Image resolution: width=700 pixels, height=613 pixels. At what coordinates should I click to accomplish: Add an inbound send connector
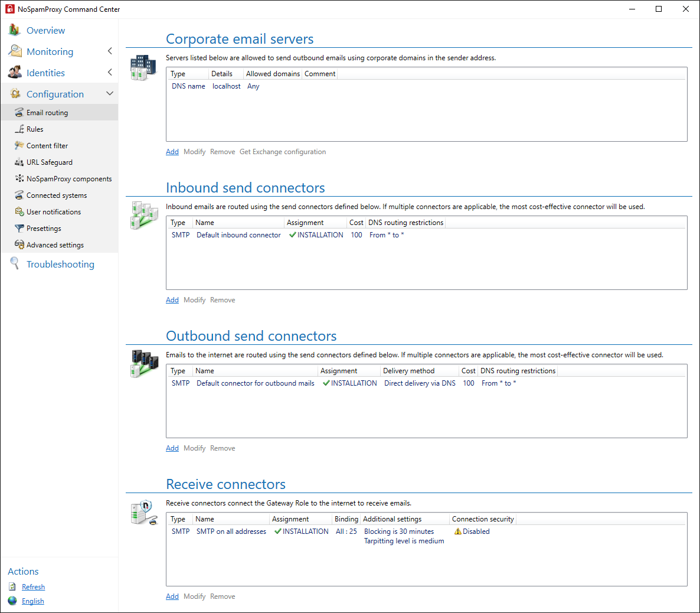coord(172,300)
